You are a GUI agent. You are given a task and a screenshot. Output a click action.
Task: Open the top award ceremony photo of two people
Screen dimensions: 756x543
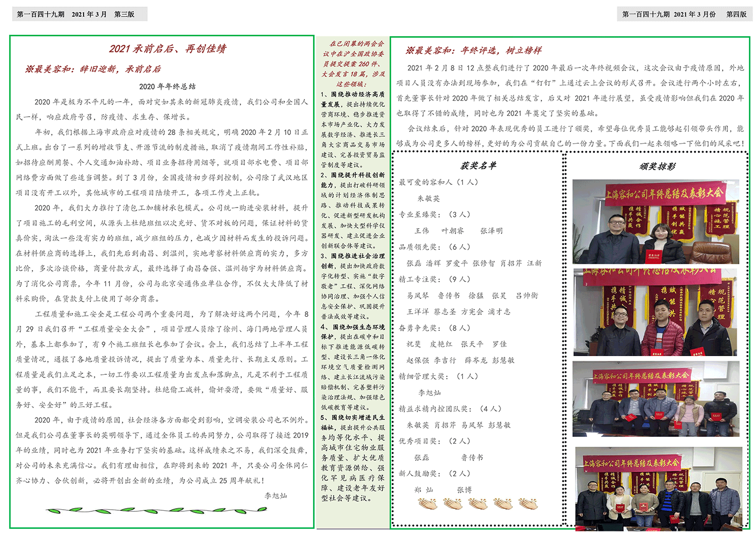[656, 222]
